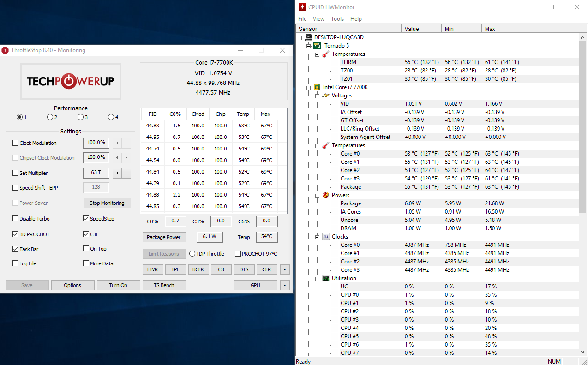
Task: Collapse the Utilization section
Action: (317, 278)
